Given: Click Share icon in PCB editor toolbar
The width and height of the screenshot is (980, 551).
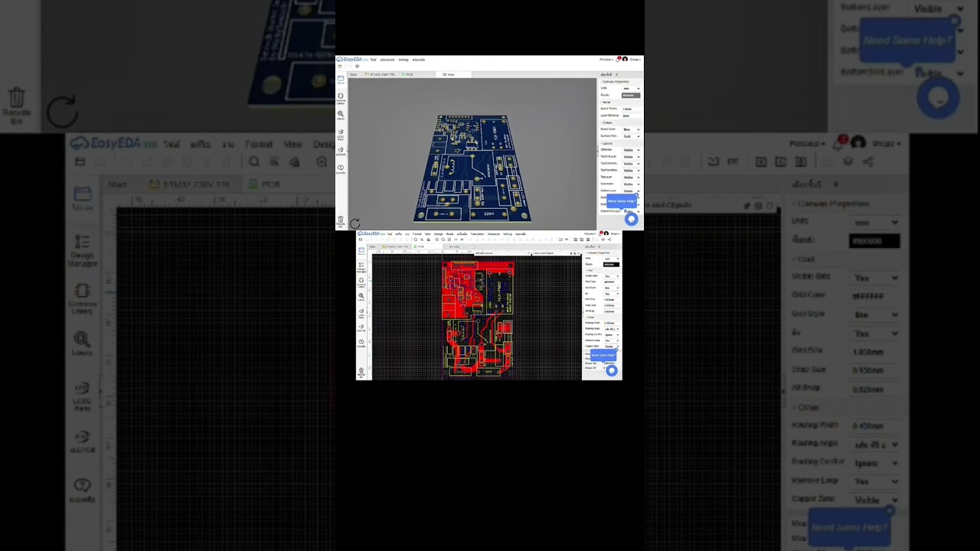Looking at the screenshot, I should tap(609, 240).
